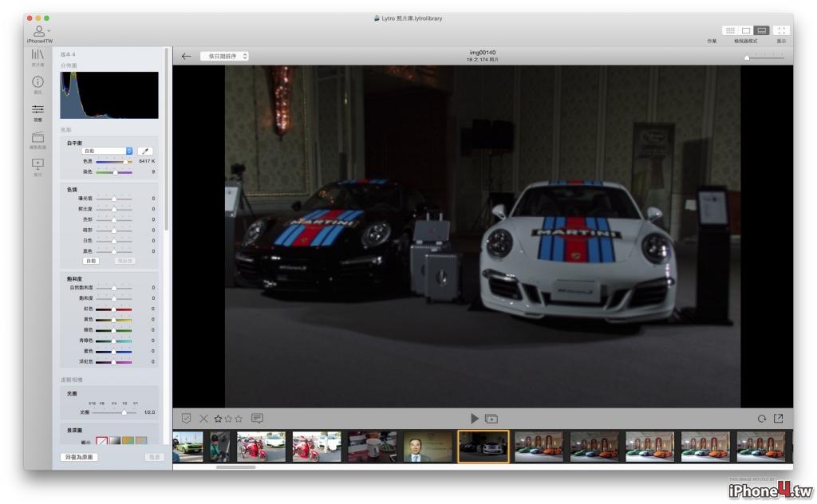Click the saturation slider track
This screenshot has width=817, height=504.
114,298
